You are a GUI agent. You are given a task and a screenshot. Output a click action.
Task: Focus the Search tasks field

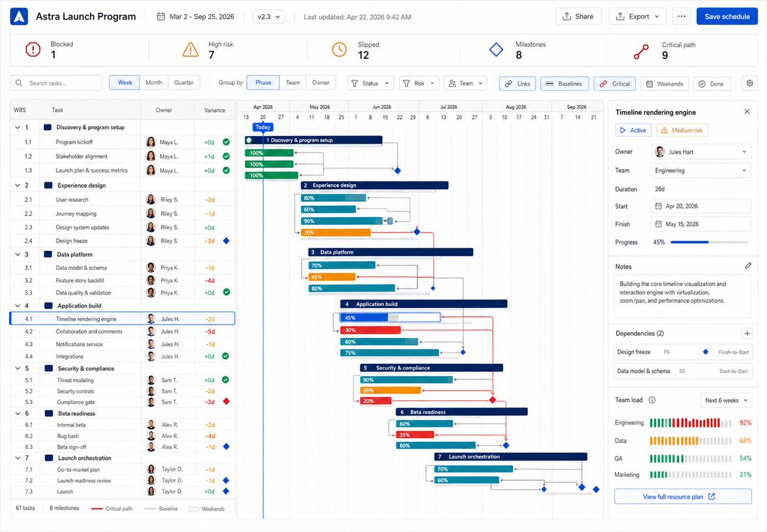(x=56, y=83)
